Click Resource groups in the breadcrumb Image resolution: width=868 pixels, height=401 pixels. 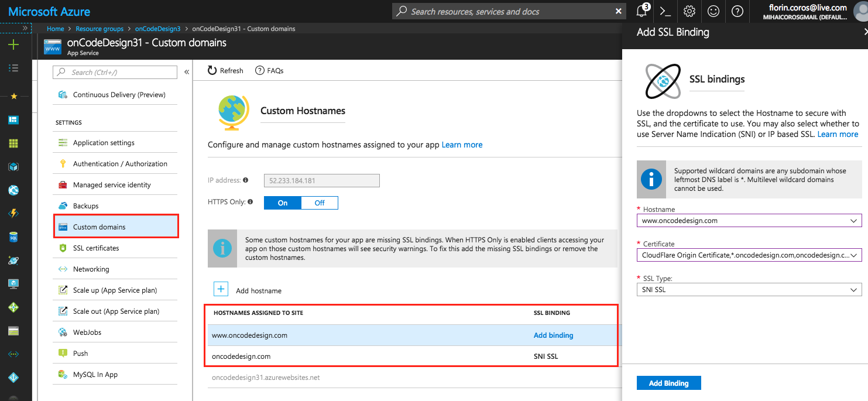(100, 29)
